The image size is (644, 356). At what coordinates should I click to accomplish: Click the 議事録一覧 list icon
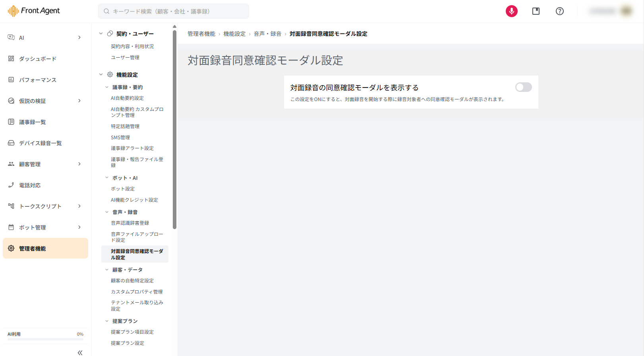(11, 122)
